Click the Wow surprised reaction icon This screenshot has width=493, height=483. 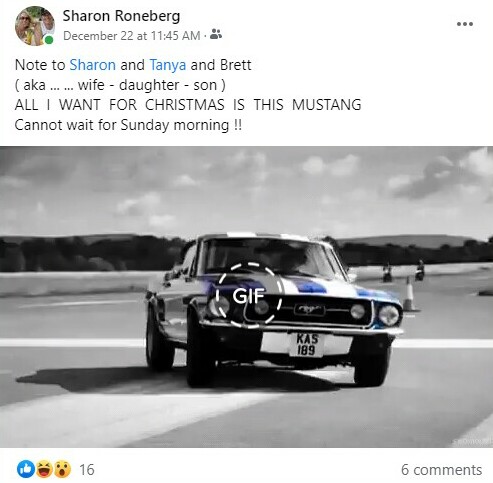pos(62,469)
